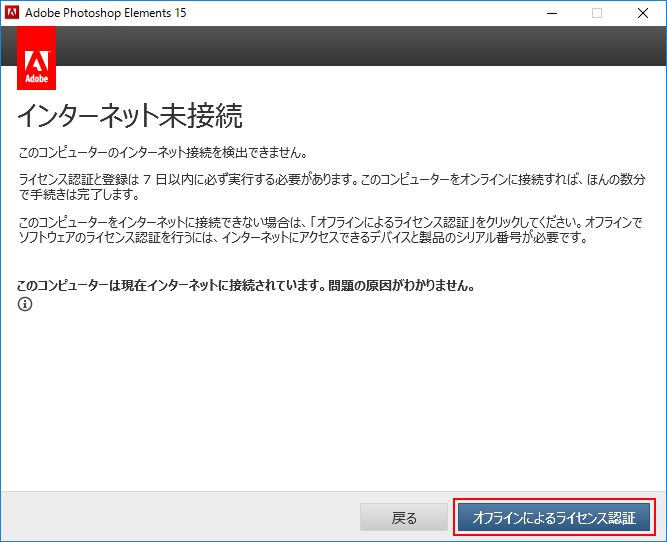Click the オフラインによるライセンス認証 button
This screenshot has height=542, width=667.
(554, 517)
